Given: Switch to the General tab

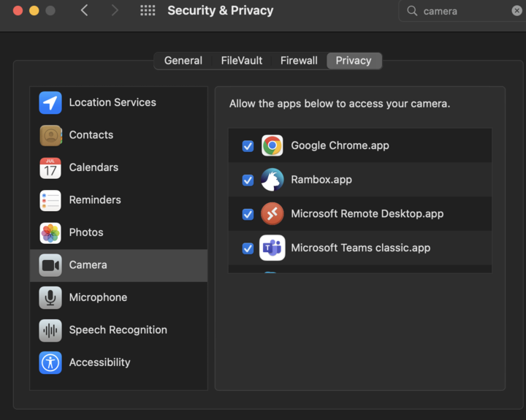Looking at the screenshot, I should coord(183,61).
